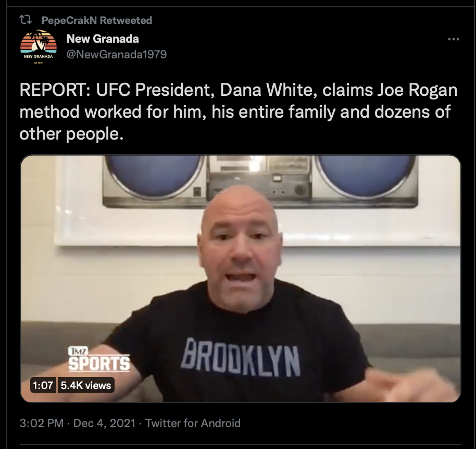Open the 3:02 PM timestamp link
The width and height of the screenshot is (476, 449).
[41, 423]
